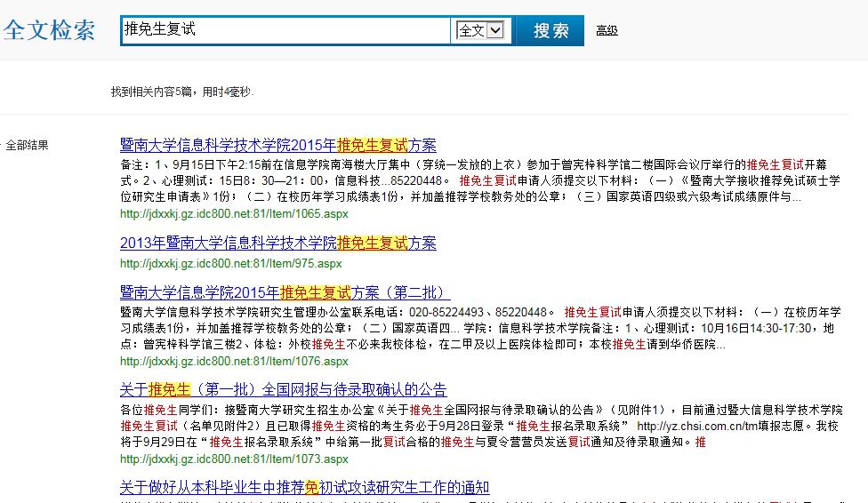Open result 暨南大学信息科学技术学院2015年推免生复试方案
This screenshot has width=868, height=503.
click(277, 145)
